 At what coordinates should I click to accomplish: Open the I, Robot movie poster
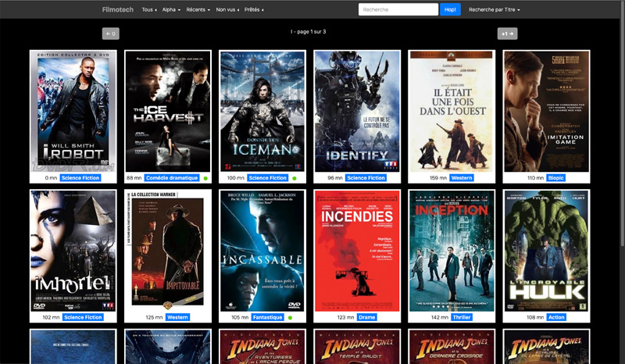click(x=73, y=111)
